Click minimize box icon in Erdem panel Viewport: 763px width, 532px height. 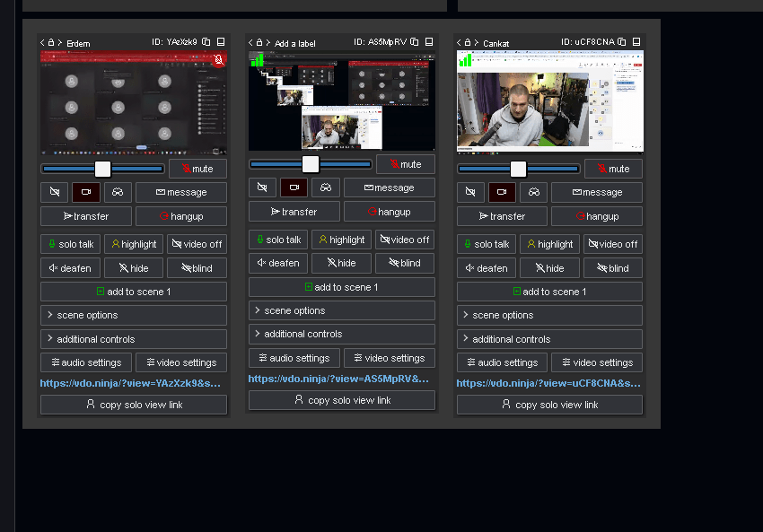[x=221, y=42]
